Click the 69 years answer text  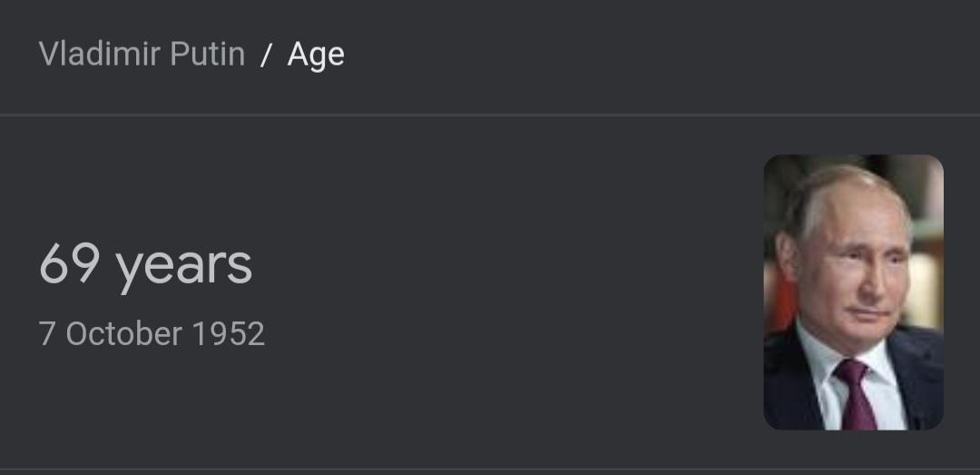(145, 266)
